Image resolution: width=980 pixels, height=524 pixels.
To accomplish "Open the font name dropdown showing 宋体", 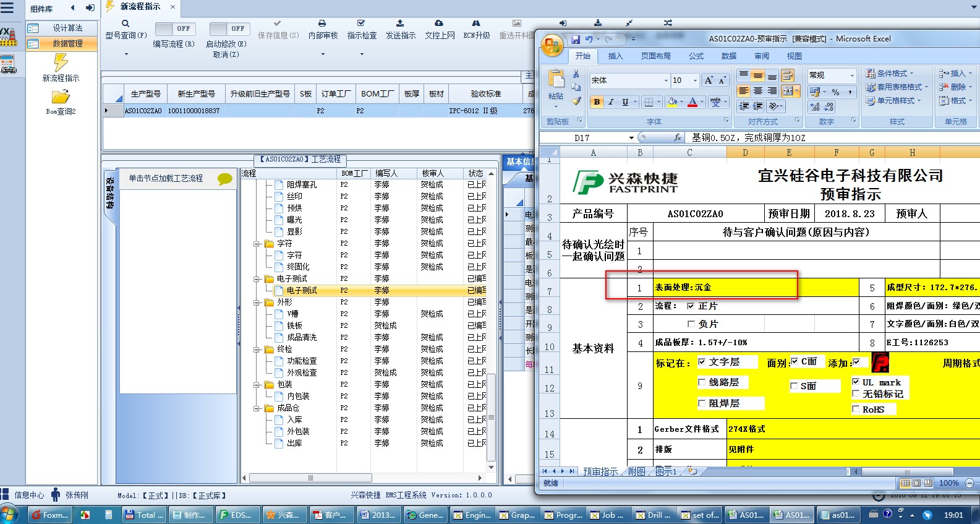I will pos(666,80).
